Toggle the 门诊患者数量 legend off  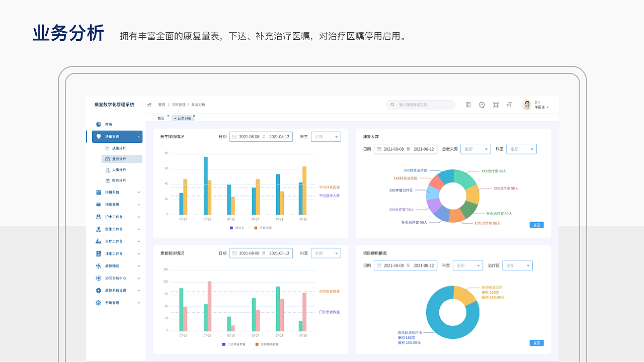click(234, 343)
